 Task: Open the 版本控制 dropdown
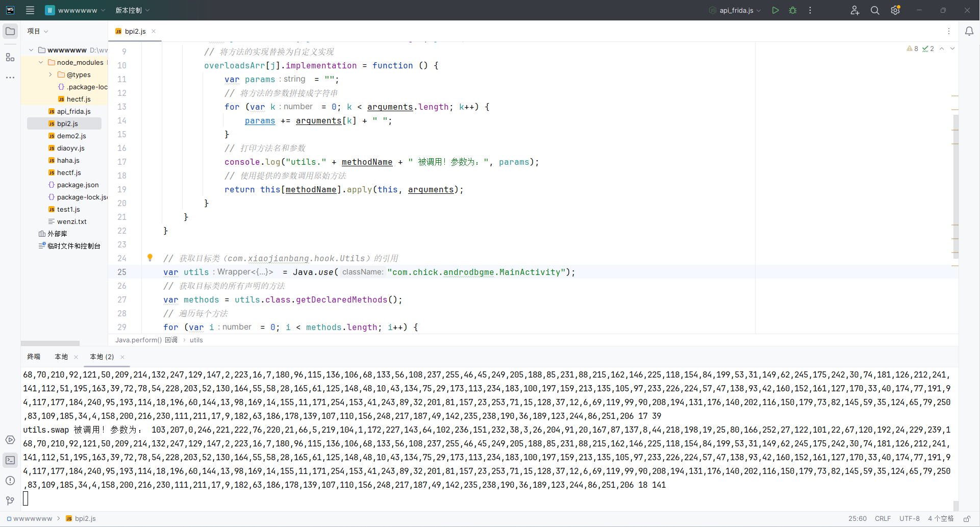(133, 10)
